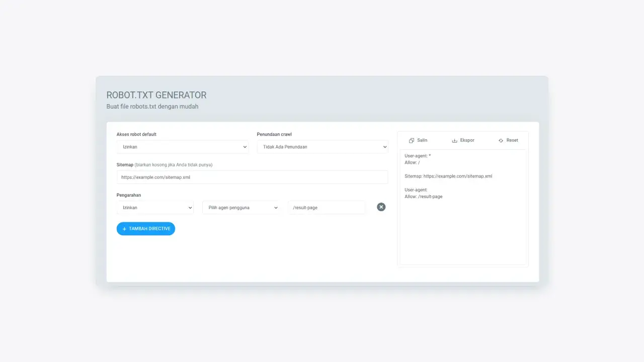This screenshot has width=644, height=362.
Task: Choose a user agent from Pilih agen pengguna
Action: (x=240, y=208)
